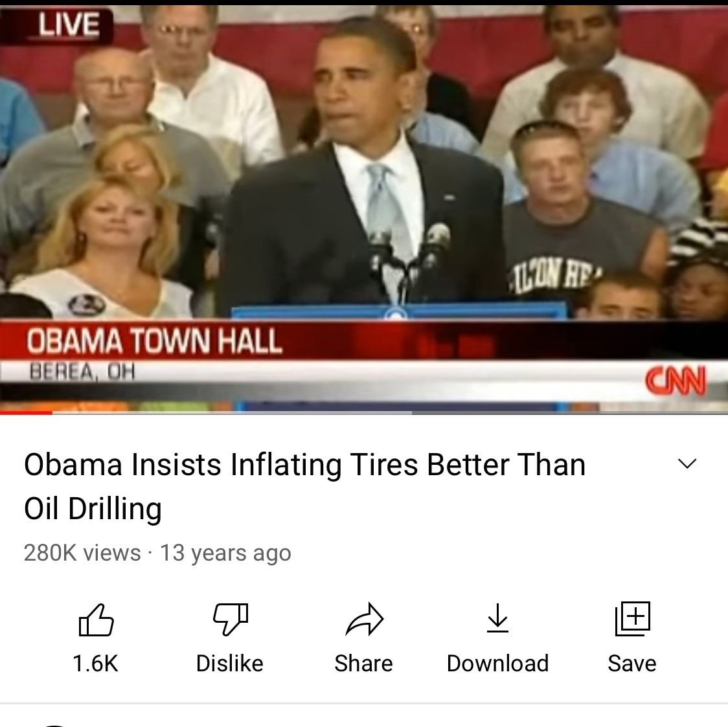Expand video description with the chevron arrow
This screenshot has width=728, height=727.
[x=687, y=463]
